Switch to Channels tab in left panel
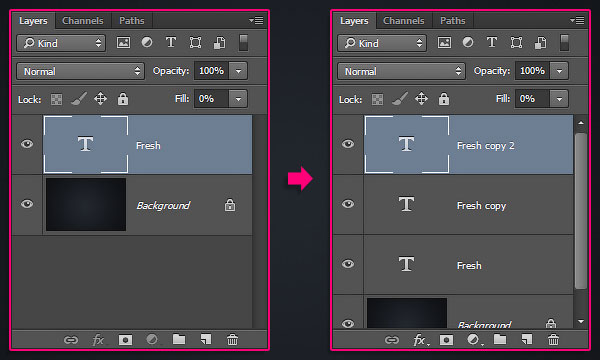The width and height of the screenshot is (600, 360). (83, 21)
